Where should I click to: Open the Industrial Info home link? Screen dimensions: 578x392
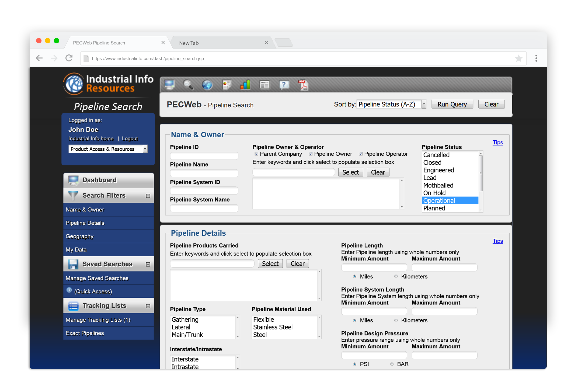point(91,138)
